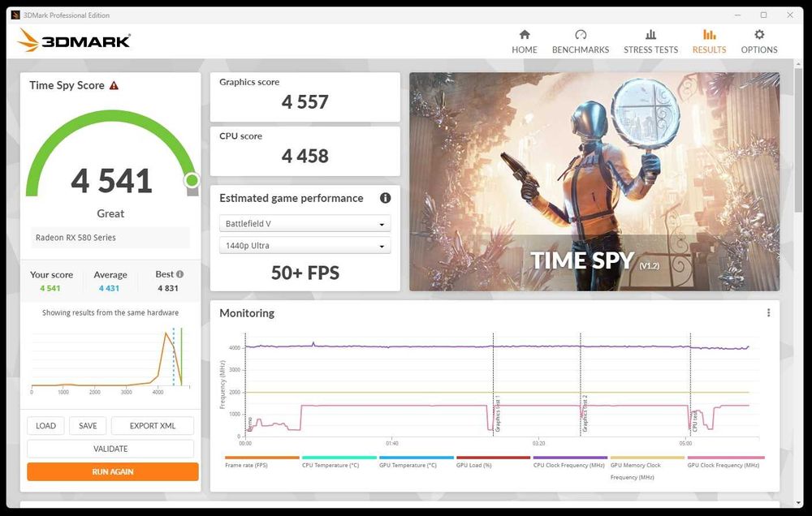Screen dimensions: 812x516
Task: Click the Time Spy Score warning icon
Action: pyautogui.click(x=114, y=85)
